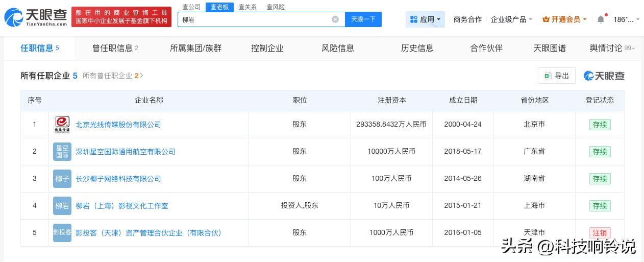The image size is (644, 262).
Task: Click the Excel export icon
Action: pyautogui.click(x=548, y=76)
